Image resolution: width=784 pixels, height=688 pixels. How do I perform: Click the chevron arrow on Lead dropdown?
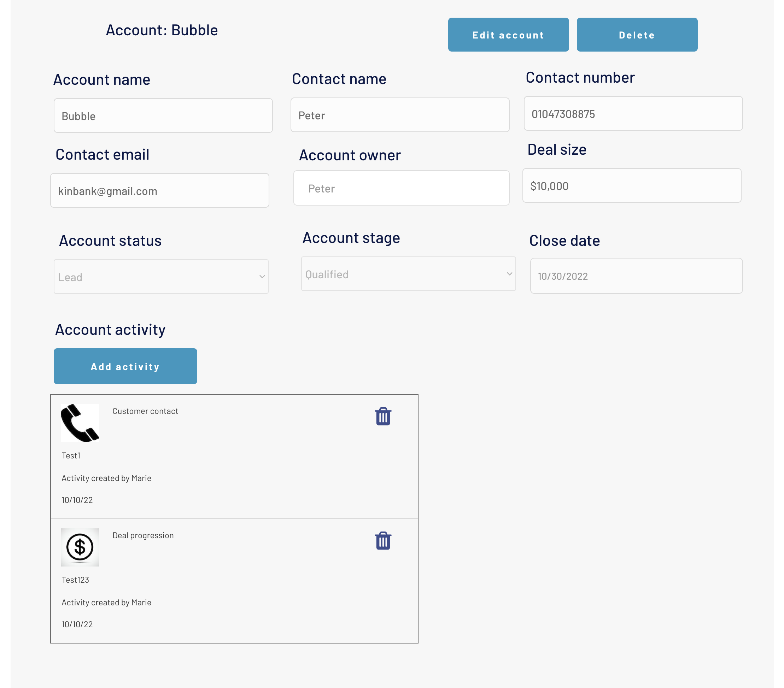click(x=262, y=277)
